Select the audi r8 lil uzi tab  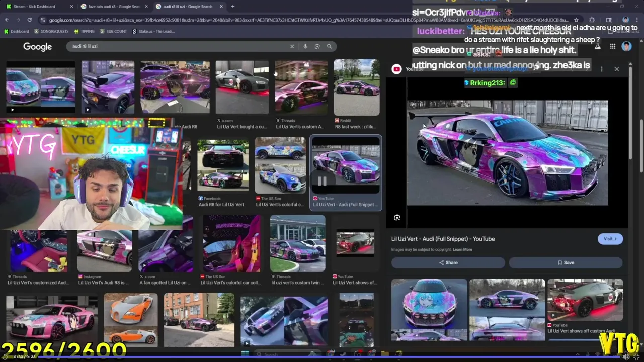tap(189, 7)
